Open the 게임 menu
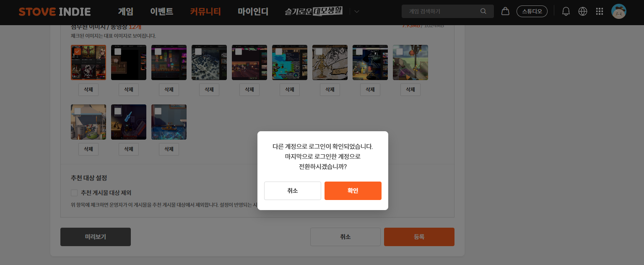Viewport: 644px width, 265px height. tap(126, 12)
